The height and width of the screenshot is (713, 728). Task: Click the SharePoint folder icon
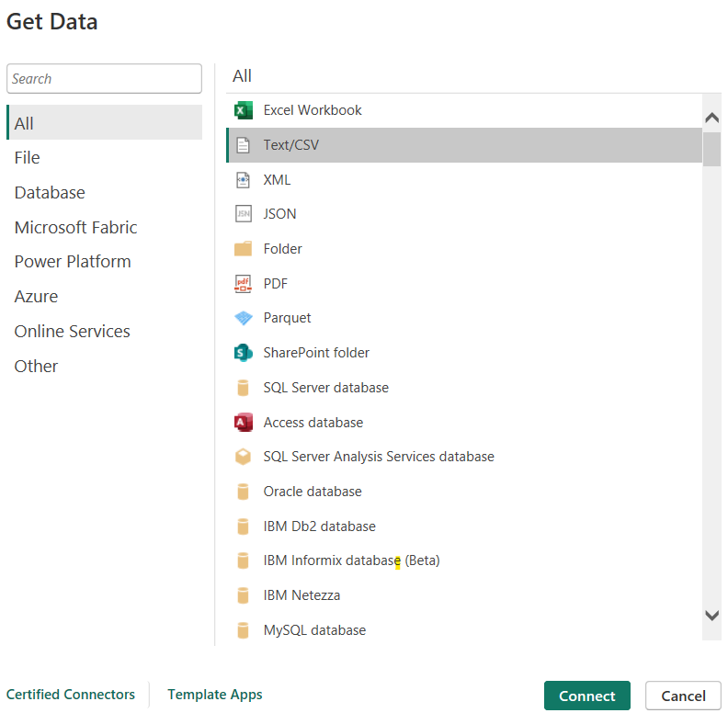(x=244, y=353)
